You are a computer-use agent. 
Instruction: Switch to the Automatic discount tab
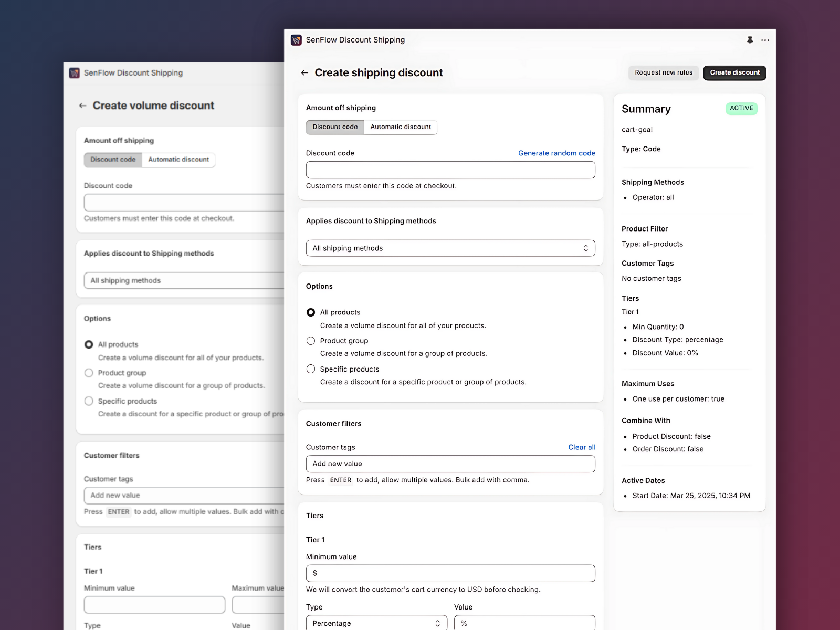401,127
